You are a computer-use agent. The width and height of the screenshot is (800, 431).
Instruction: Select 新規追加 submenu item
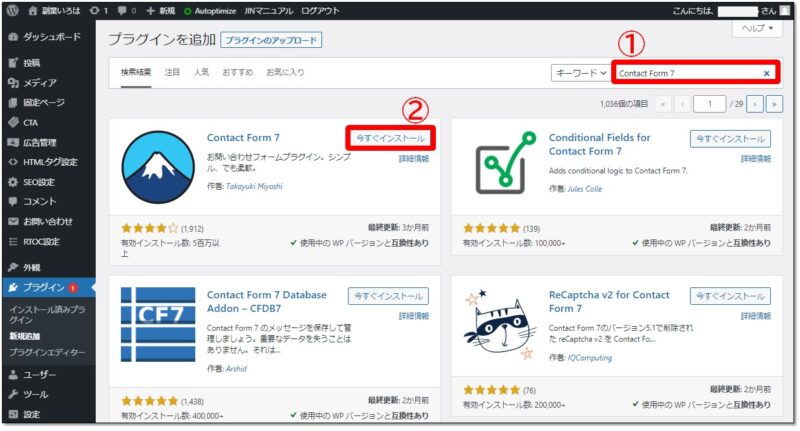pyautogui.click(x=24, y=336)
